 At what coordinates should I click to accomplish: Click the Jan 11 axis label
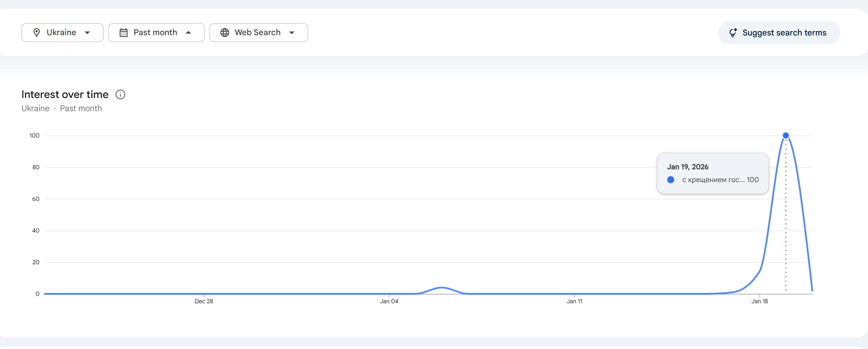click(x=574, y=301)
